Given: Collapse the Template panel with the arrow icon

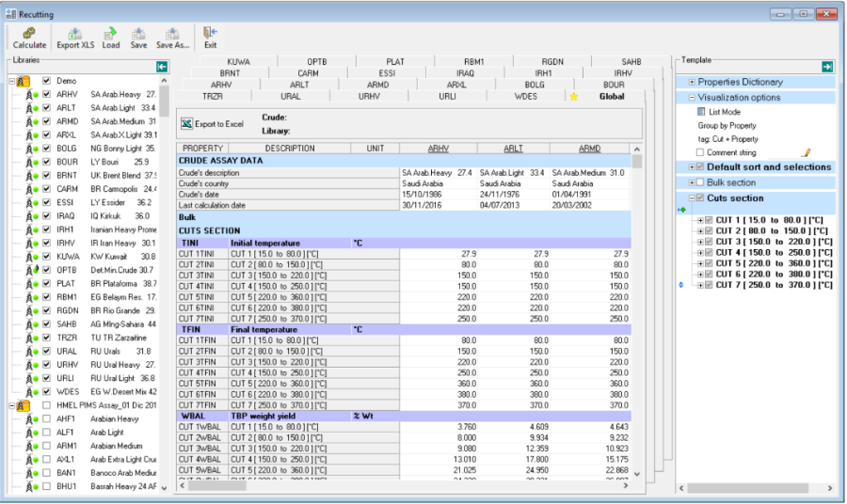Looking at the screenshot, I should pos(827,67).
